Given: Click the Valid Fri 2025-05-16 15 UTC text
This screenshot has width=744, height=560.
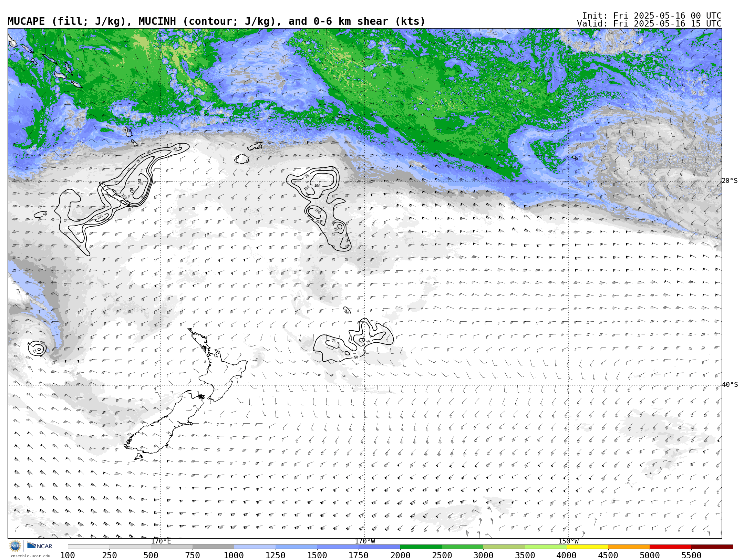Looking at the screenshot, I should click(649, 24).
